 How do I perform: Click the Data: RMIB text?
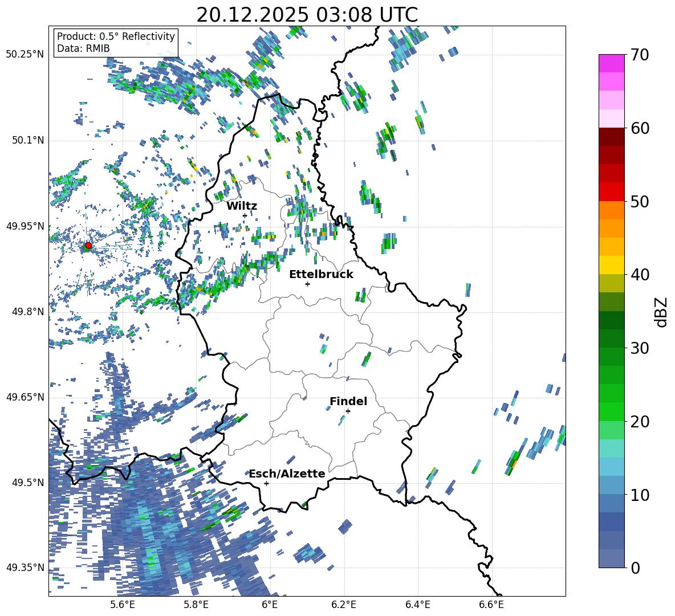pyautogui.click(x=83, y=48)
